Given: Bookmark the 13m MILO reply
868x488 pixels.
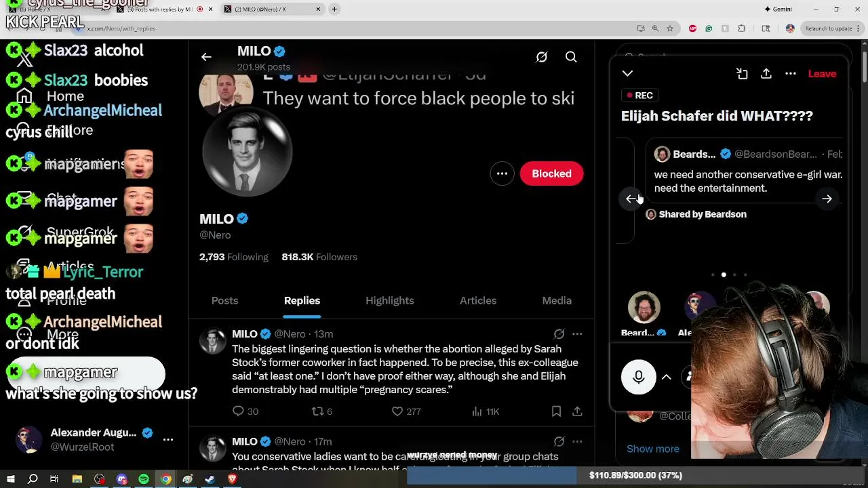Looking at the screenshot, I should [x=556, y=411].
